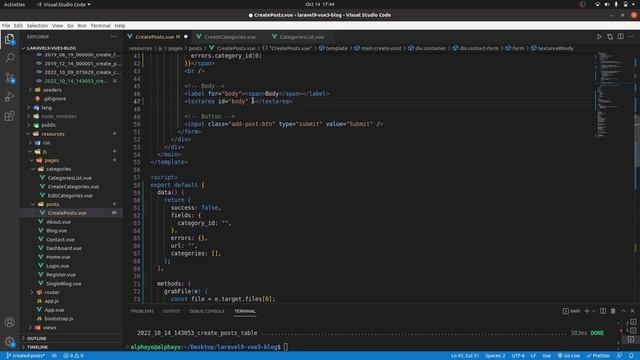The image size is (640, 360).
Task: Expand the css folder
Action: point(47,143)
